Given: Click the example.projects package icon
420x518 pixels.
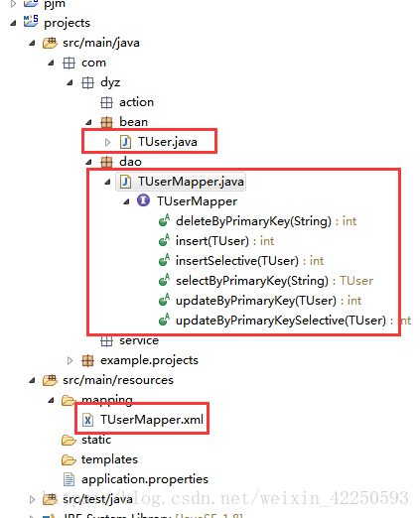Looking at the screenshot, I should coord(87,360).
